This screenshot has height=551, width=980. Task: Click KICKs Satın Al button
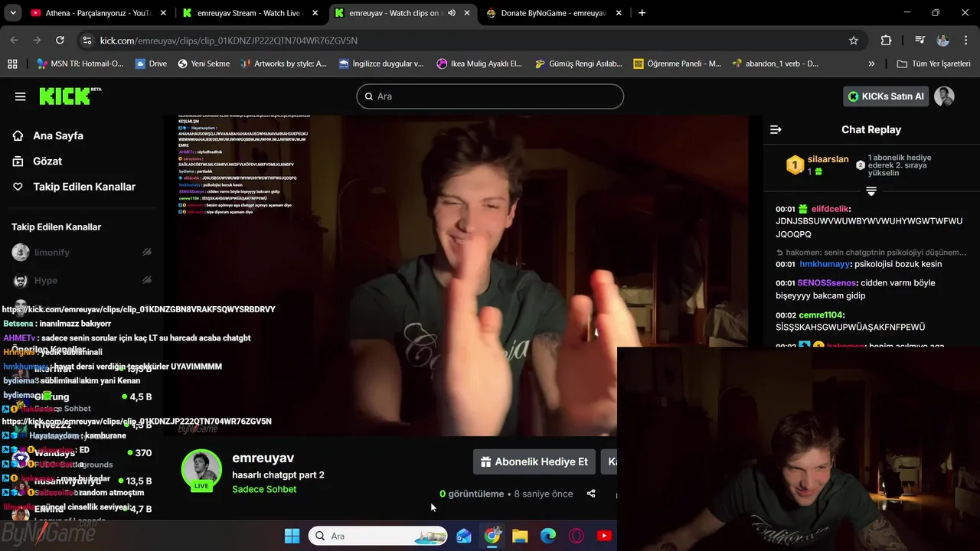886,96
